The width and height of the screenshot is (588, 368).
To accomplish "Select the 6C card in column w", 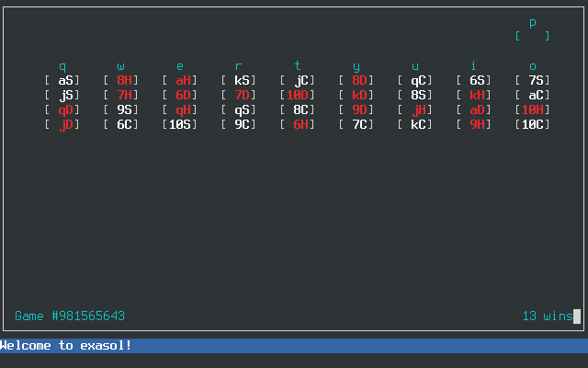I will point(120,124).
